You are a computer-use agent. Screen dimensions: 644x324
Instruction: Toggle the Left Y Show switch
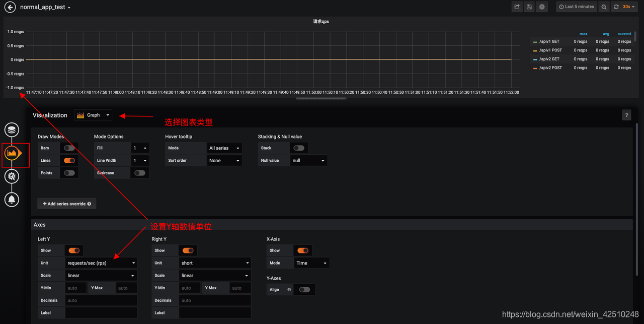point(74,250)
